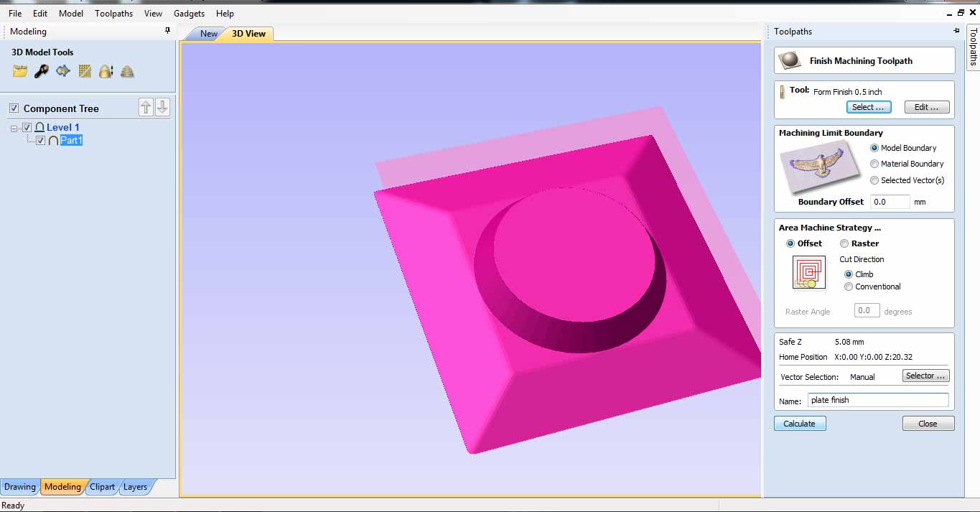Click the offset strategy diagram icon

[808, 274]
